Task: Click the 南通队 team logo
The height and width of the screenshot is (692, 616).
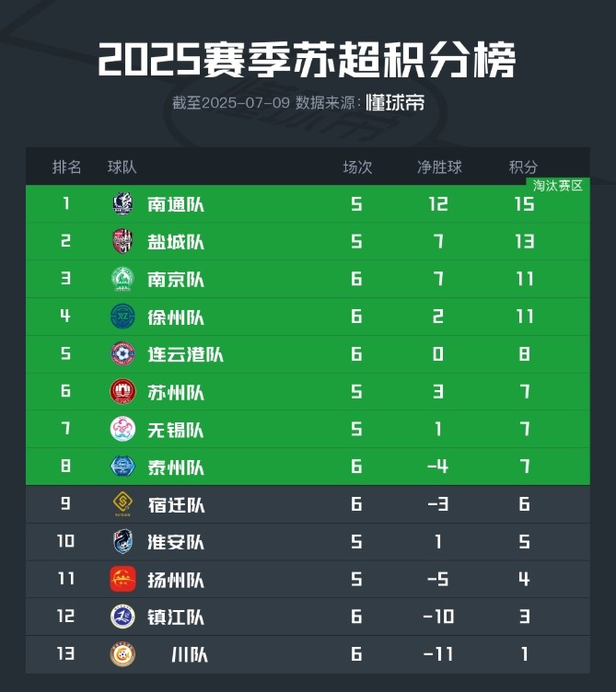Action: 122,203
